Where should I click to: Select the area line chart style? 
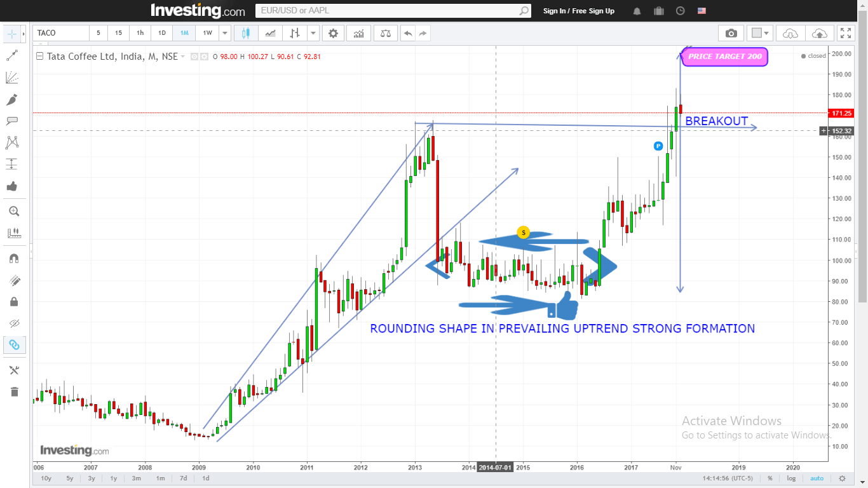271,33
